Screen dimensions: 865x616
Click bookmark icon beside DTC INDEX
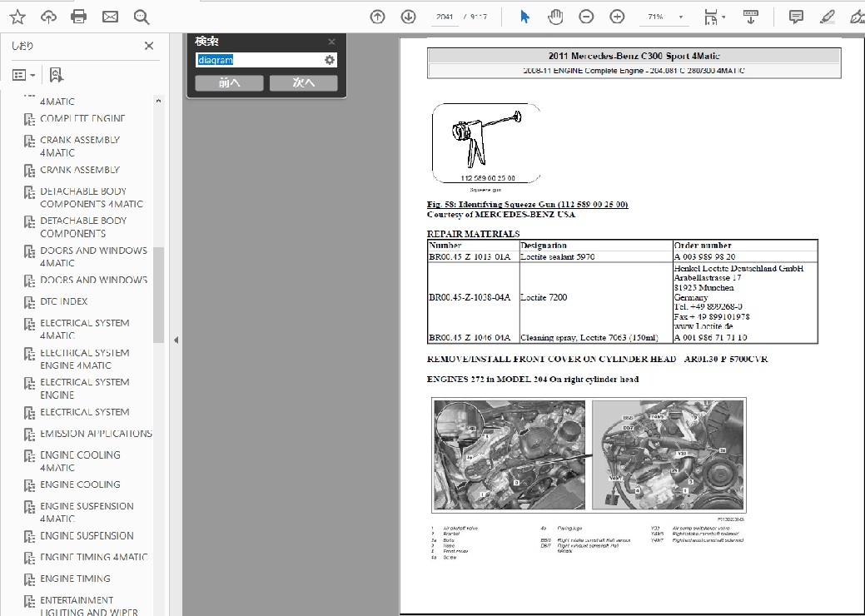tap(29, 302)
